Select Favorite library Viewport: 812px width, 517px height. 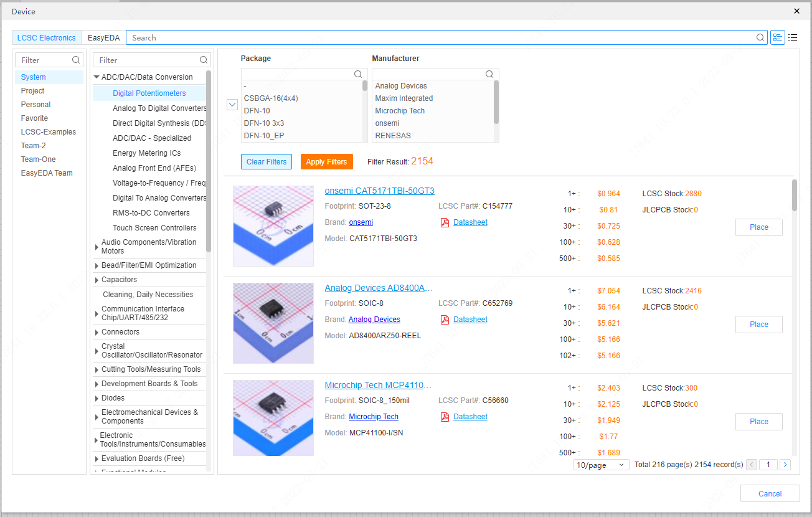point(49,118)
